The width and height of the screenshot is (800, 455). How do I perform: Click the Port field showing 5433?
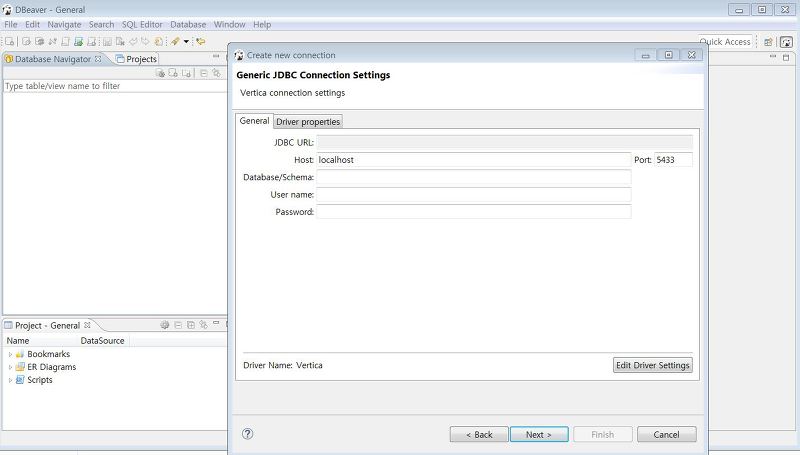point(673,160)
